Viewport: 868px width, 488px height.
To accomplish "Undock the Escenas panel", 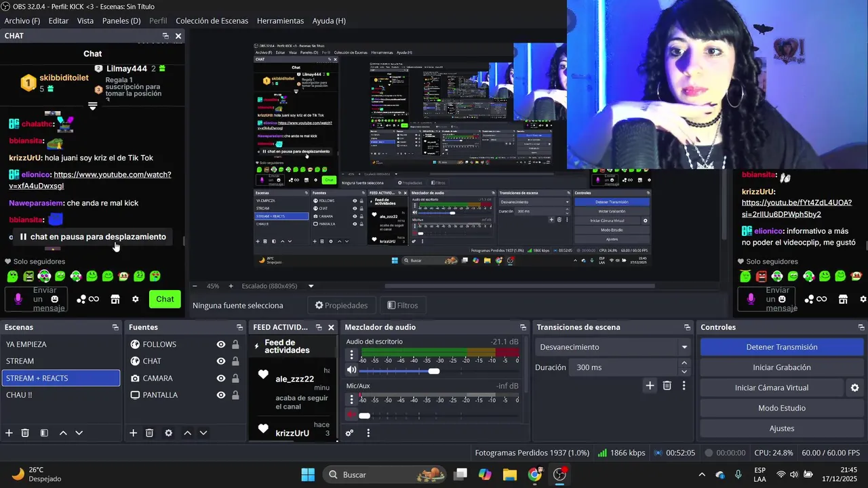I will point(115,327).
